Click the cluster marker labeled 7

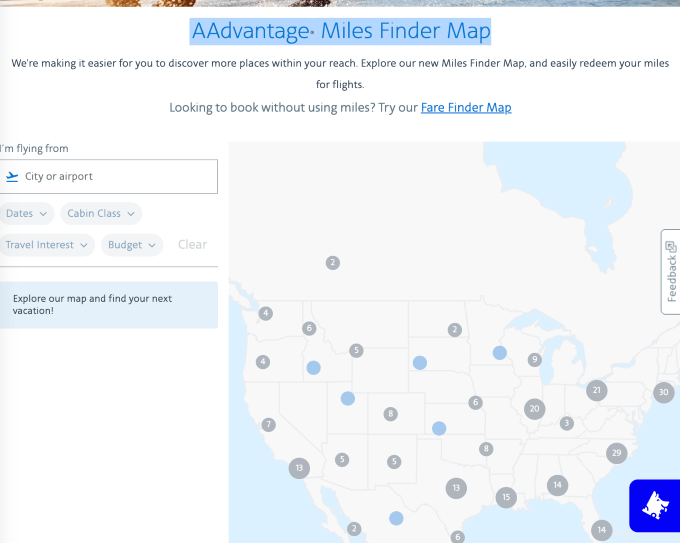pyautogui.click(x=268, y=425)
